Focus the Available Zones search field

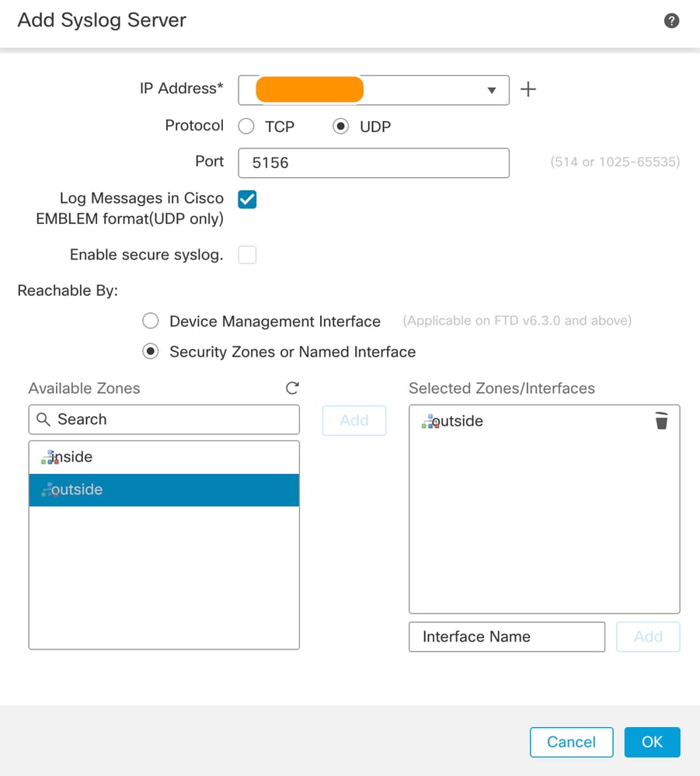[x=164, y=419]
